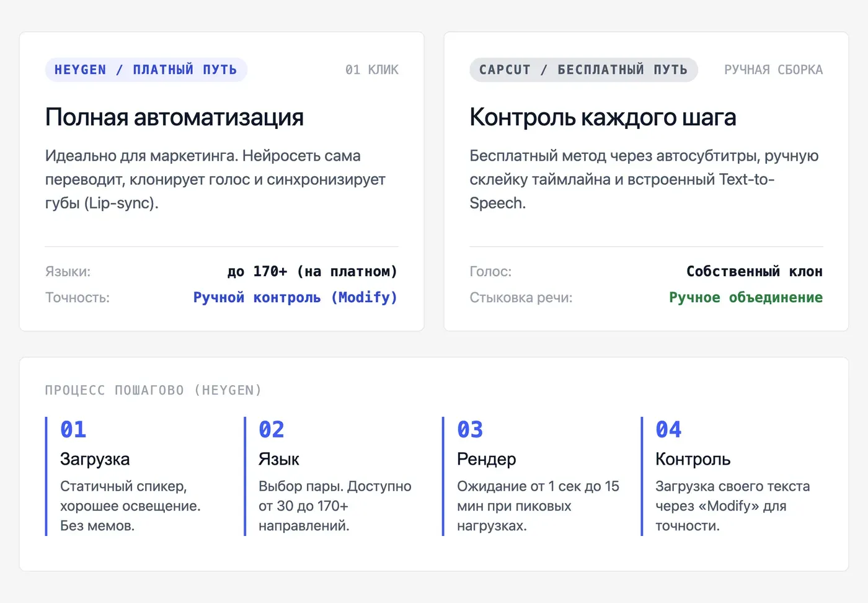Click the text 'Ожидание от 1 сек до 15'
The image size is (868, 603).
(538, 506)
